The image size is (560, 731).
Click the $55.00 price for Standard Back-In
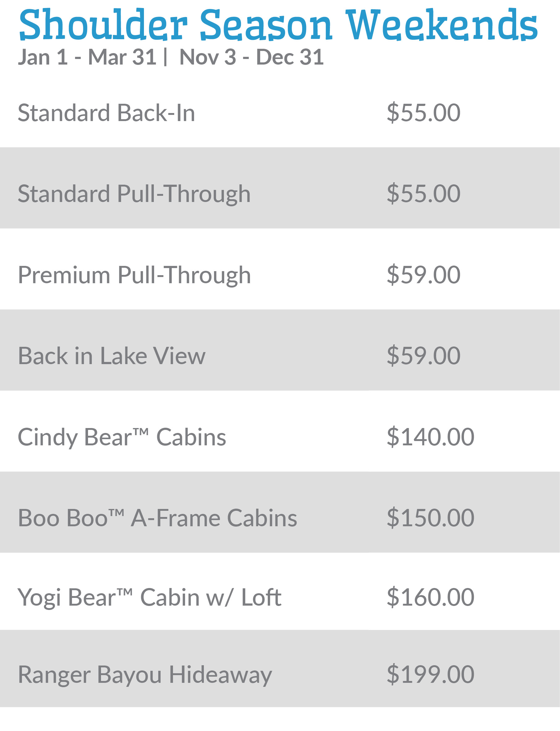pos(423,113)
